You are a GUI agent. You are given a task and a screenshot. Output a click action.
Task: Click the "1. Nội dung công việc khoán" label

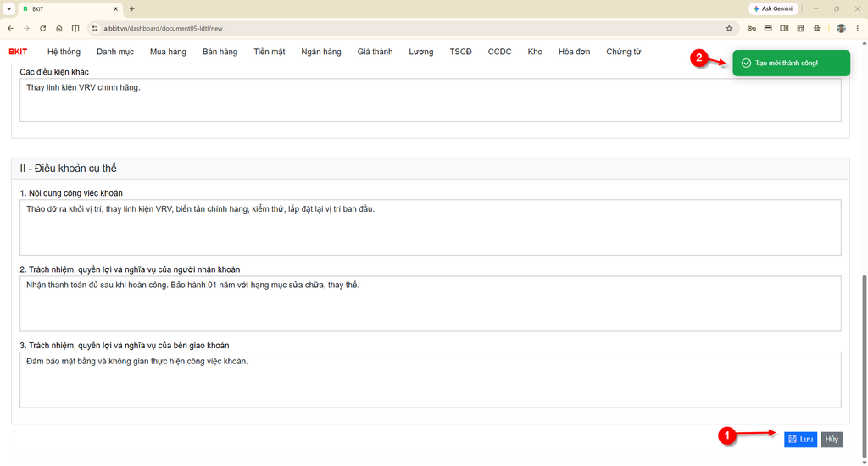point(71,193)
